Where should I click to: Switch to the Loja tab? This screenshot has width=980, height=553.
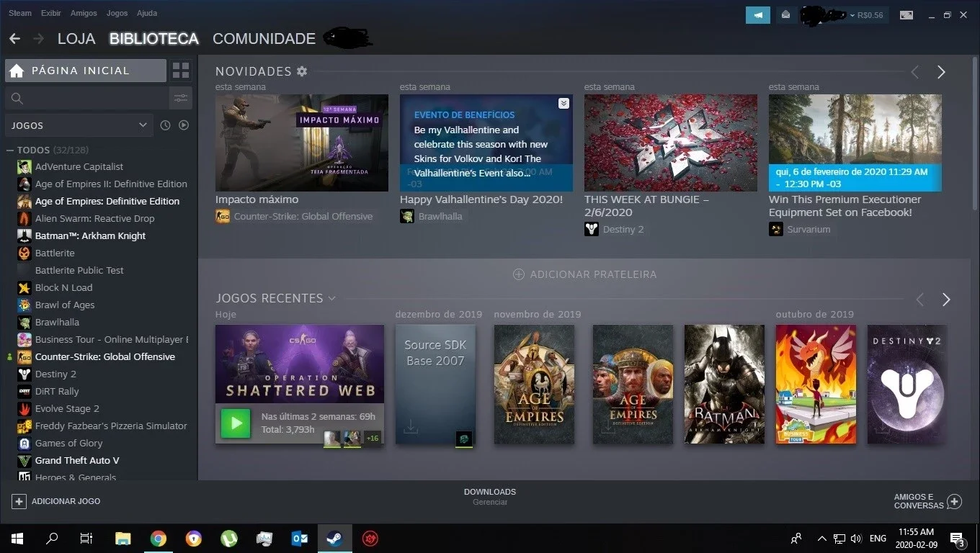(76, 38)
